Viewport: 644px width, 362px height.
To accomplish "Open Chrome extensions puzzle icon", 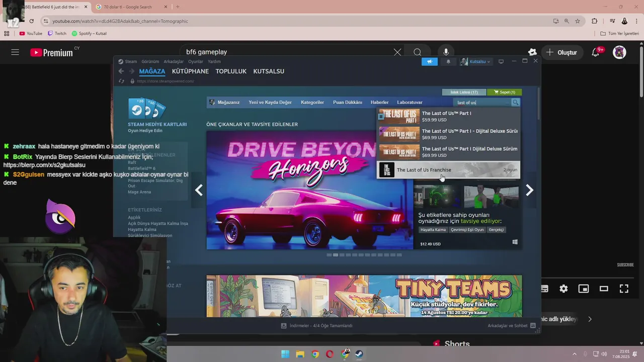I will (x=595, y=21).
